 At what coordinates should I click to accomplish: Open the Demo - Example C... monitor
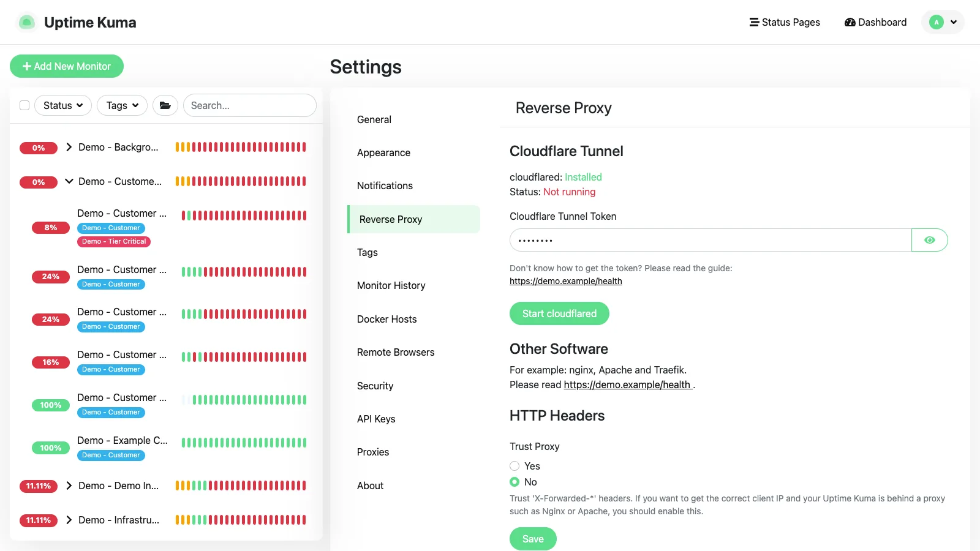coord(123,440)
